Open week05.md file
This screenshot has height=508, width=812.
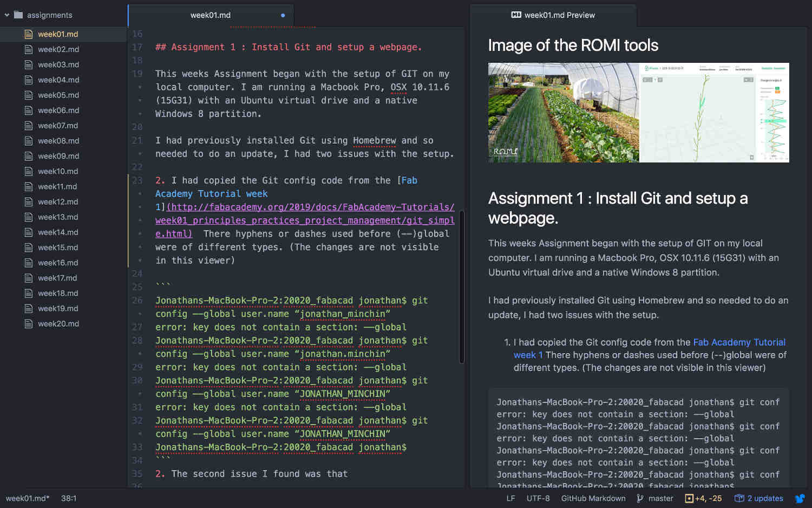tap(58, 95)
